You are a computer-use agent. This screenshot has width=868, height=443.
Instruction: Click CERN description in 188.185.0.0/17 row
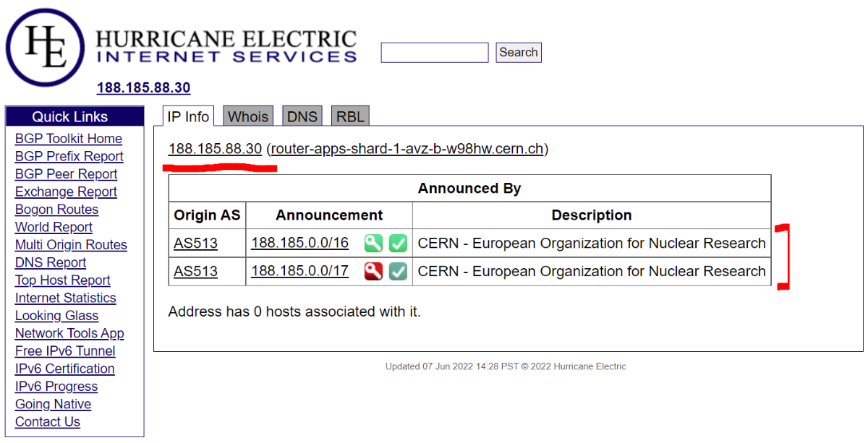coord(592,272)
